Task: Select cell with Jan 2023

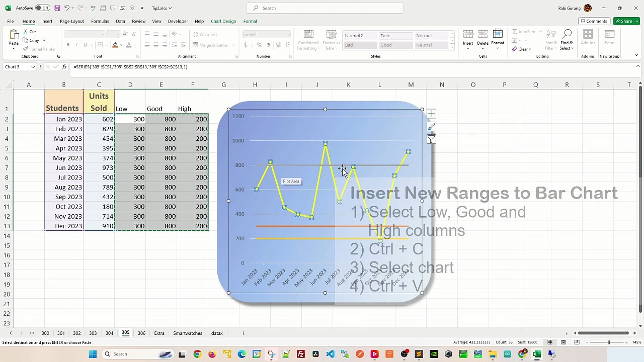Action: (63, 119)
